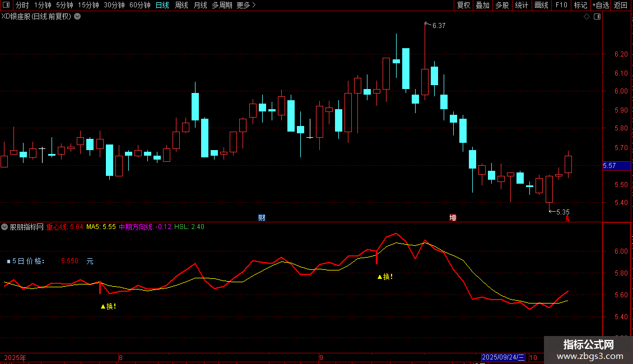Click the 5日价格 5.550 元 readout
Viewport: 633px width, 364px height.
click(x=50, y=261)
